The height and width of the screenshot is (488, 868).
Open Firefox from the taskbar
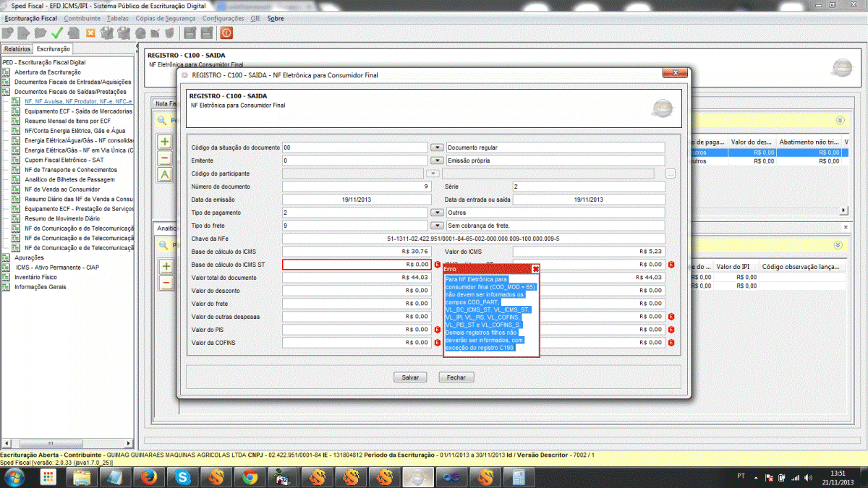pyautogui.click(x=149, y=477)
